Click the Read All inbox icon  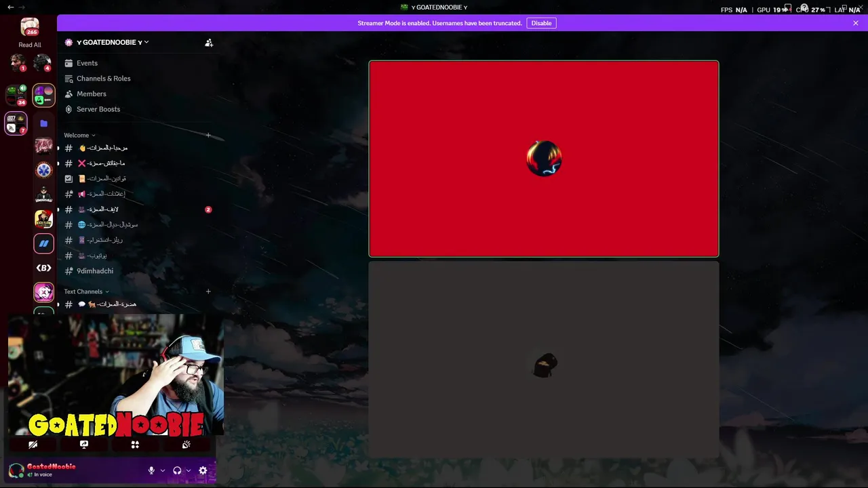click(30, 27)
